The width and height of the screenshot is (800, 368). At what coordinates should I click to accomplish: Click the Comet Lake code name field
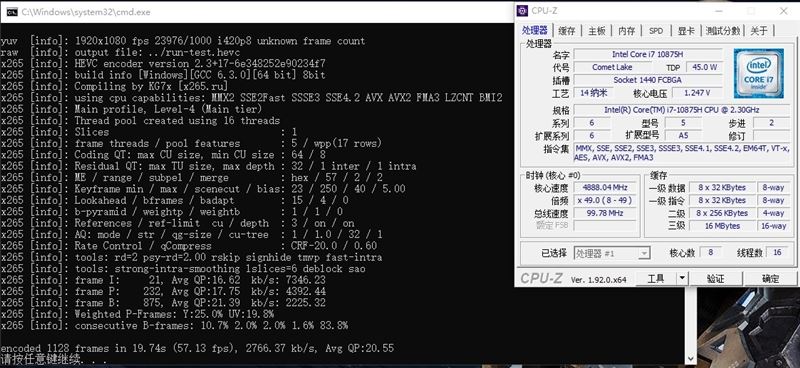pos(612,67)
